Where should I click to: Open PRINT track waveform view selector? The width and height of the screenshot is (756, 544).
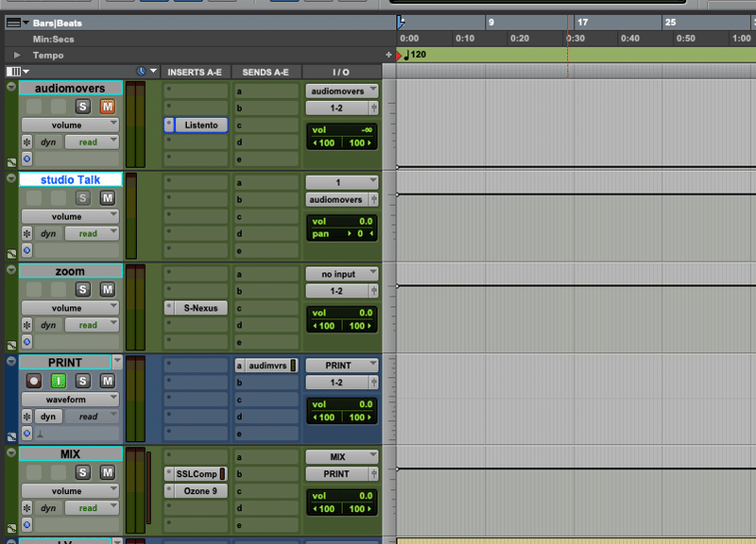pos(70,399)
